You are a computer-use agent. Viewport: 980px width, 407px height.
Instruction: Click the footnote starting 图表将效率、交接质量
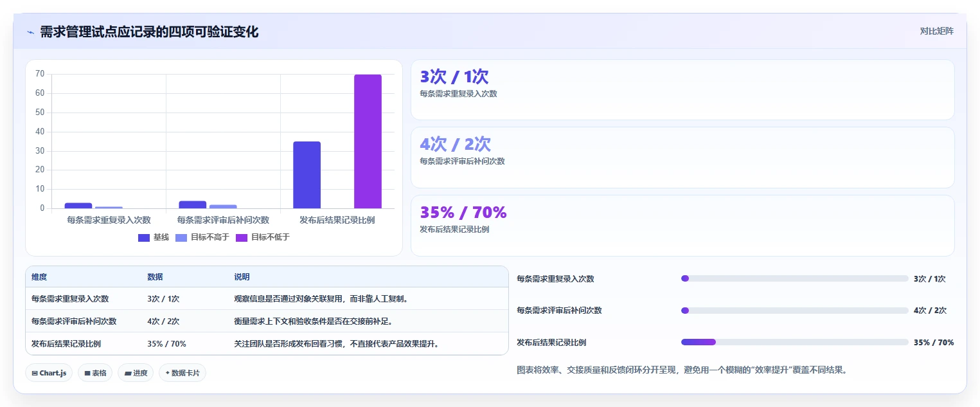tap(682, 370)
